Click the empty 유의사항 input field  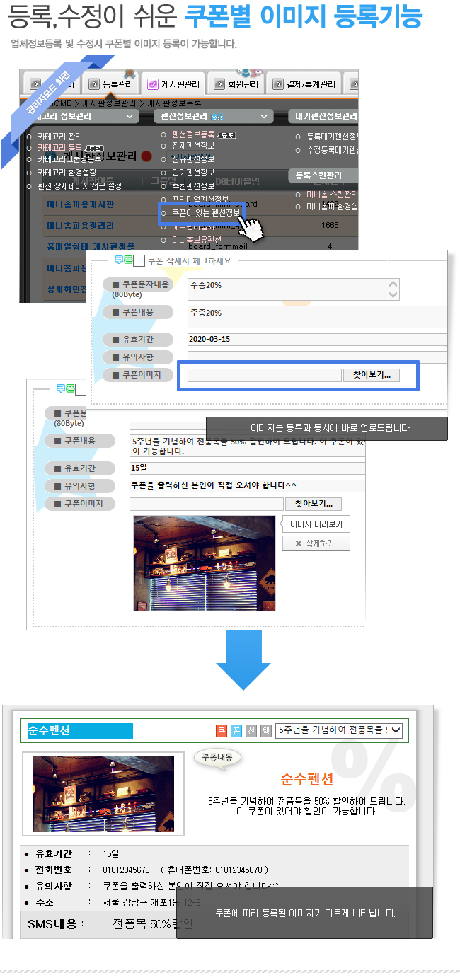[x=317, y=357]
